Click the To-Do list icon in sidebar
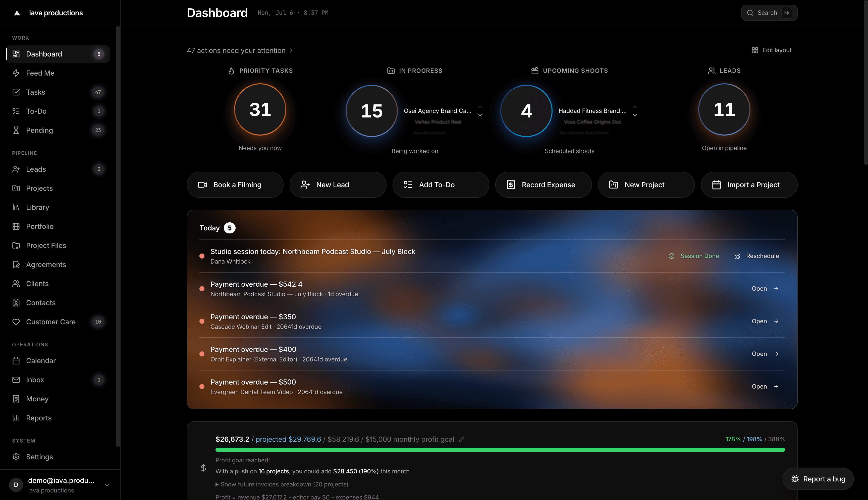868x500 pixels. pos(16,111)
